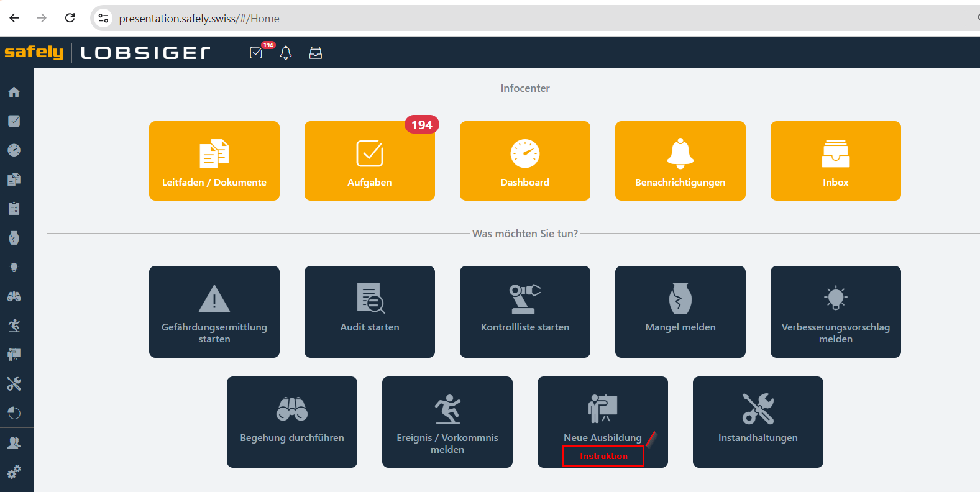Reload the page with browser refresh button
Viewport: 980px width, 492px height.
[x=70, y=18]
